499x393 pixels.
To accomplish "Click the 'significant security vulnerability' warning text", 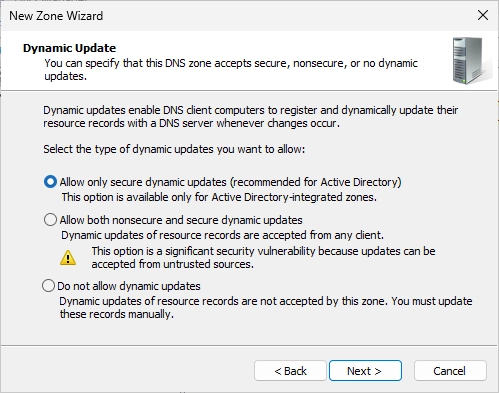I will pyautogui.click(x=263, y=257).
